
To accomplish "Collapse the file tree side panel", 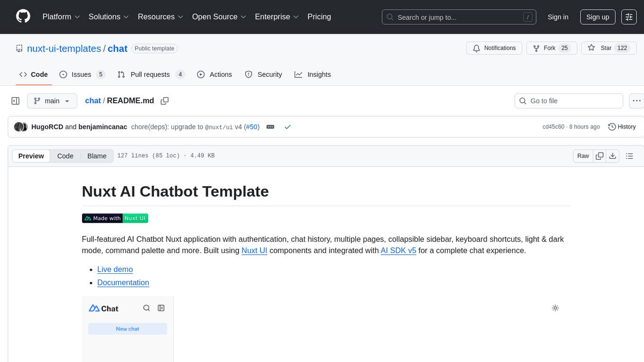I will pos(16,101).
